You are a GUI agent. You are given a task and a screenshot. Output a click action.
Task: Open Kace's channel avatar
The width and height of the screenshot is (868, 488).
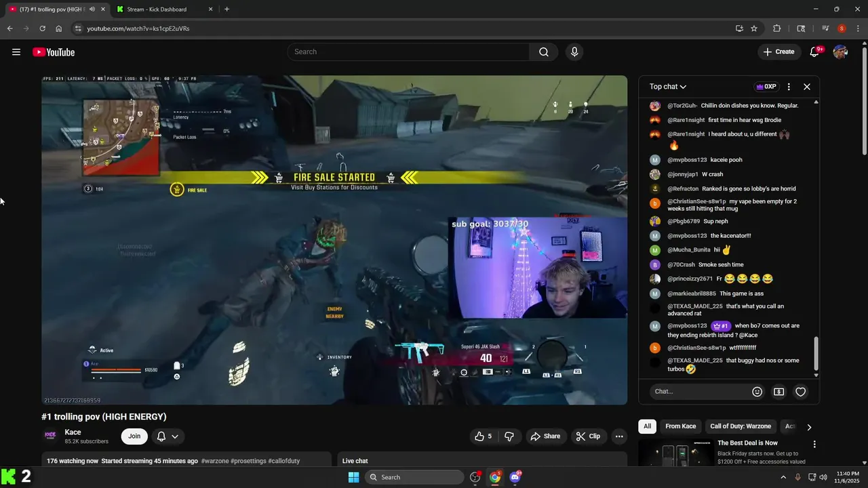click(50, 436)
